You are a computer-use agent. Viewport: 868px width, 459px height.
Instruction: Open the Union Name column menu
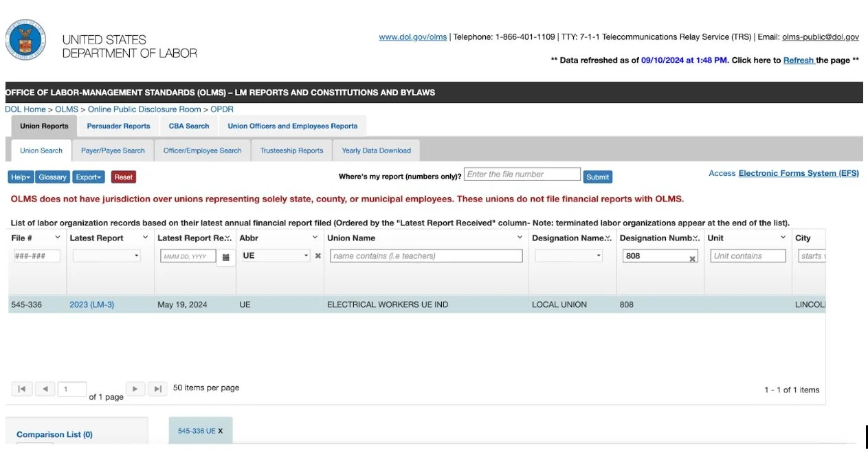tap(520, 237)
